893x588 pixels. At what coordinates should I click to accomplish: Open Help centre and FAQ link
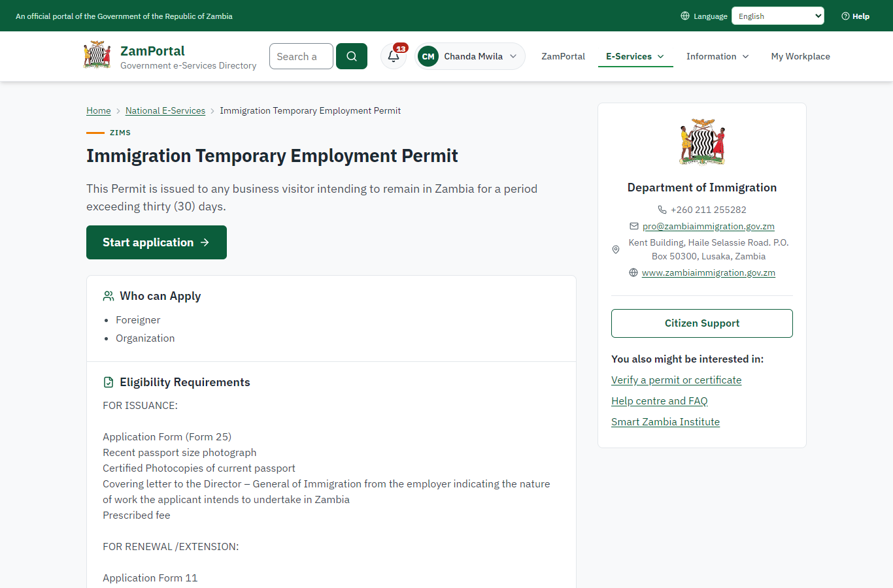pos(660,401)
